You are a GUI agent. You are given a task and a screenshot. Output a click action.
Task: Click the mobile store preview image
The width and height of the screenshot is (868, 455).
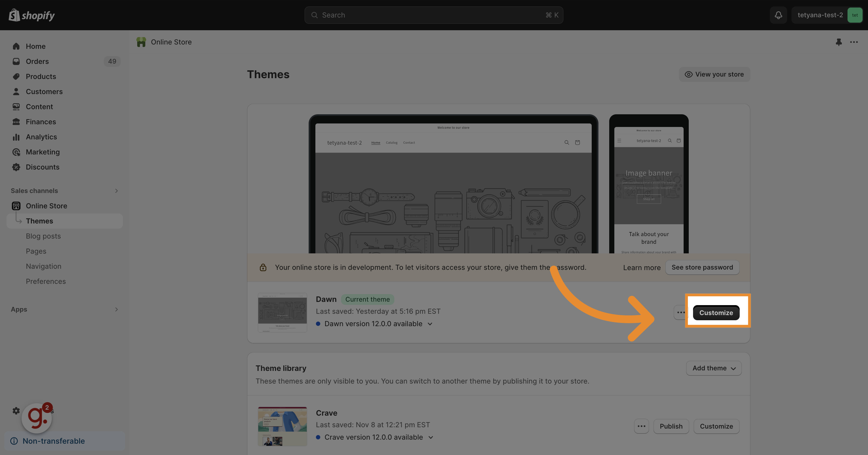pyautogui.click(x=649, y=184)
